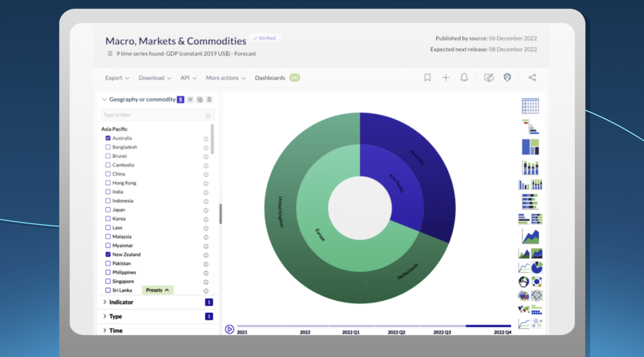
Task: Select the small stacked horizontal bar icon
Action: [537, 219]
